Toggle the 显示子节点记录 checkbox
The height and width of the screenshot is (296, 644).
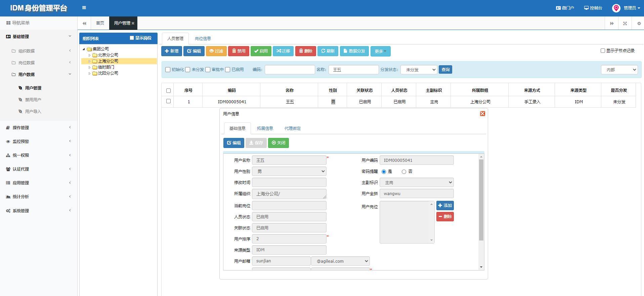click(x=603, y=50)
